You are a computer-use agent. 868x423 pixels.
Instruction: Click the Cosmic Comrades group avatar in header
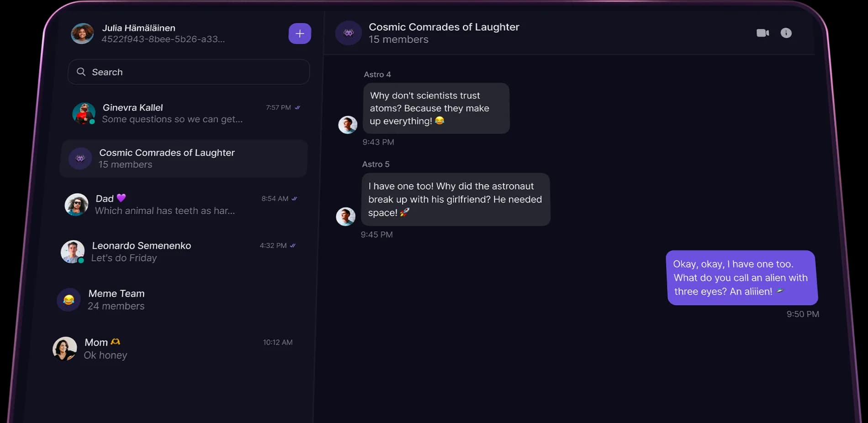point(349,33)
